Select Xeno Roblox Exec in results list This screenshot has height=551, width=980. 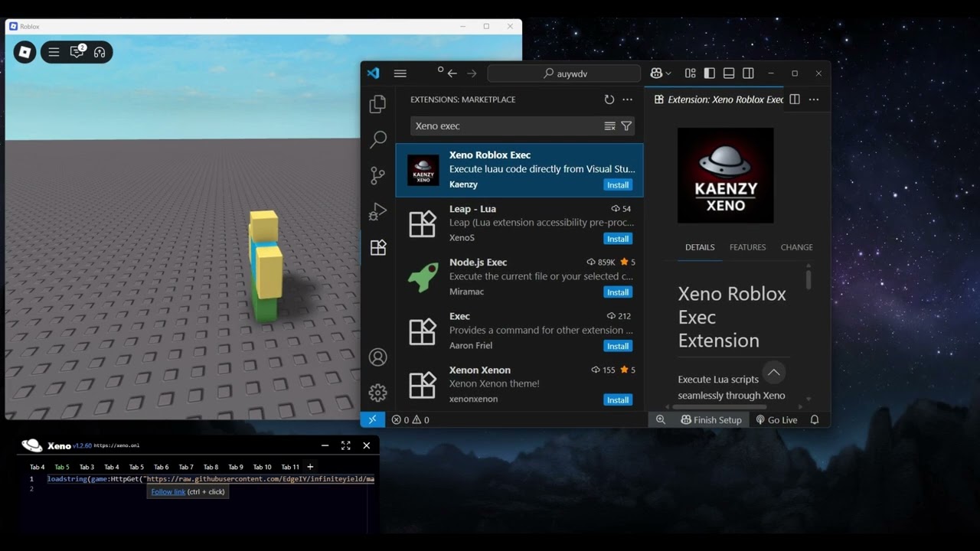pos(519,170)
